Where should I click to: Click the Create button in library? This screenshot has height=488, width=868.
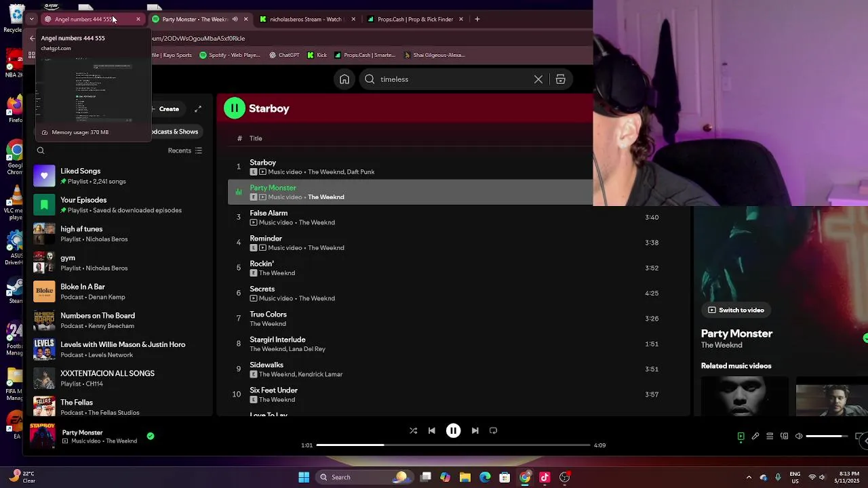(165, 109)
